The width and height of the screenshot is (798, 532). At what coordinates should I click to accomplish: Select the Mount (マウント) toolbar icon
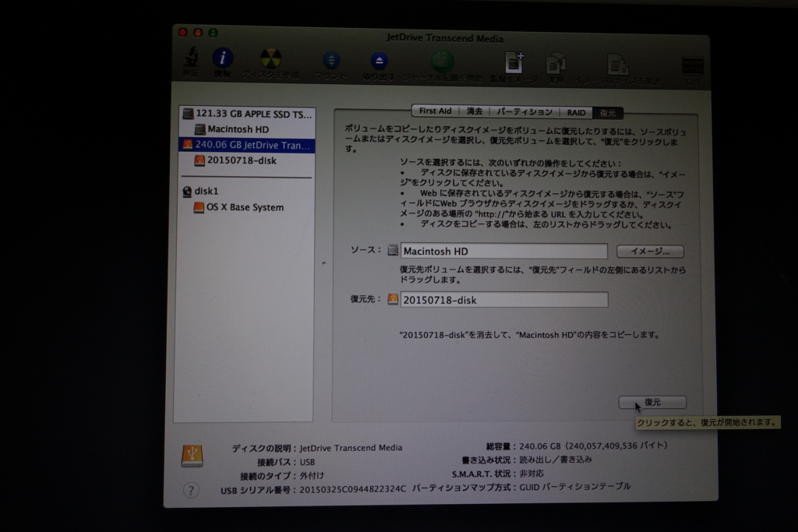coord(330,61)
